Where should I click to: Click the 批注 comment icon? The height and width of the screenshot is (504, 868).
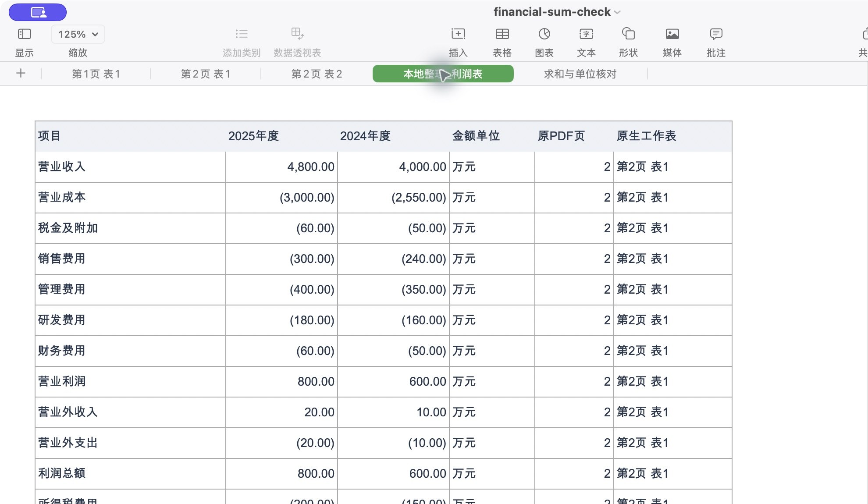(716, 34)
